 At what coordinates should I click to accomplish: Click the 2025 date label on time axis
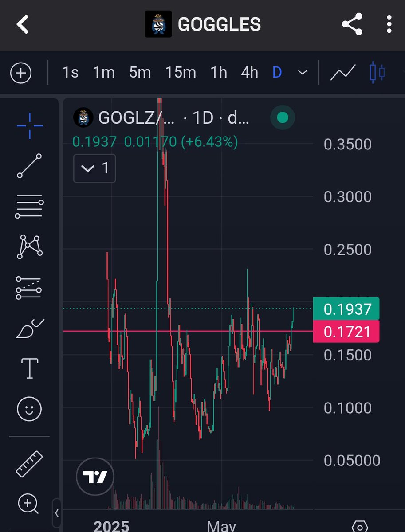111,526
